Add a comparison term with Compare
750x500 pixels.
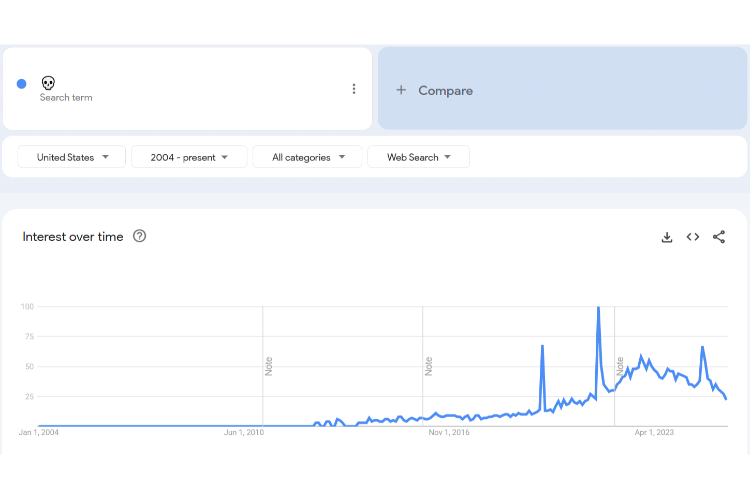click(x=445, y=90)
